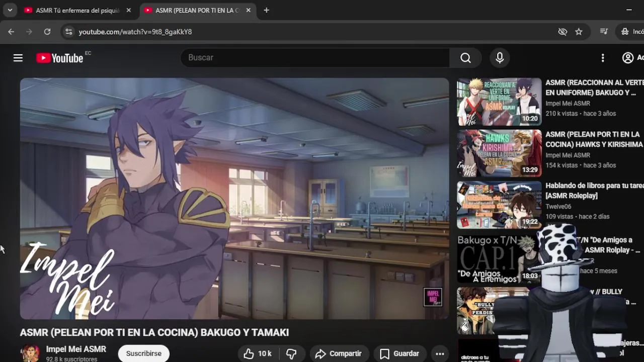
Task: Bookmark this page with star icon
Action: [579, 32]
